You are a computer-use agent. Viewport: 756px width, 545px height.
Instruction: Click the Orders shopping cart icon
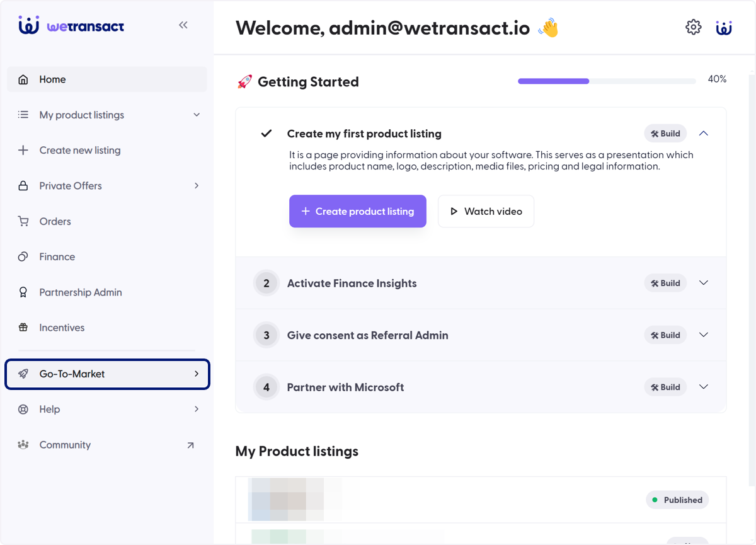pyautogui.click(x=23, y=221)
